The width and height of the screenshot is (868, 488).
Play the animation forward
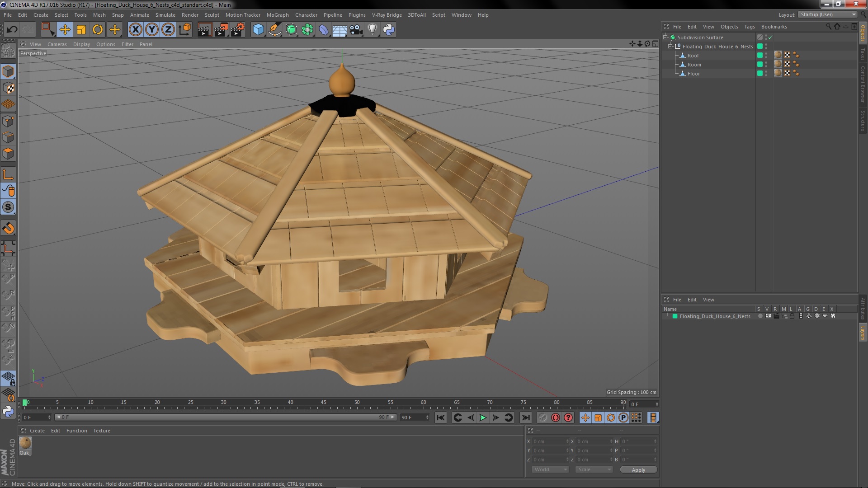click(483, 418)
